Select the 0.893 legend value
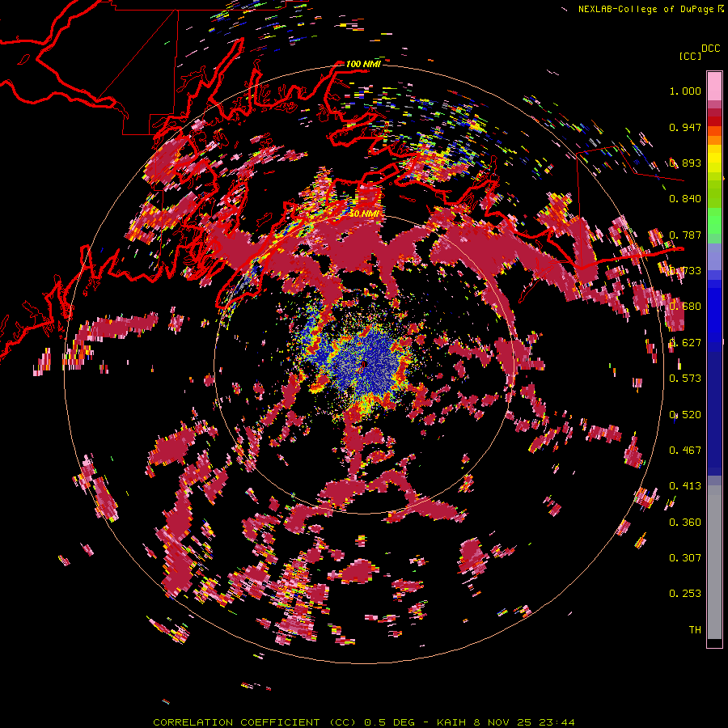This screenshot has width=728, height=728. 685,163
